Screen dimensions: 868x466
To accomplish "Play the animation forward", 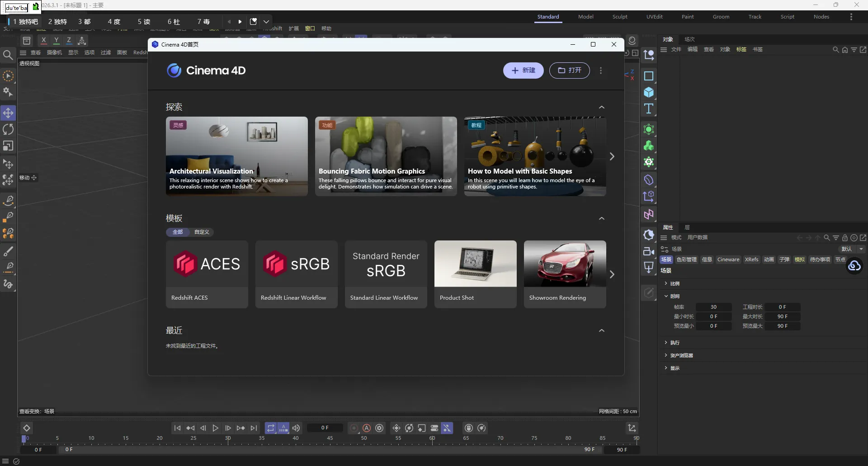I will click(x=216, y=428).
